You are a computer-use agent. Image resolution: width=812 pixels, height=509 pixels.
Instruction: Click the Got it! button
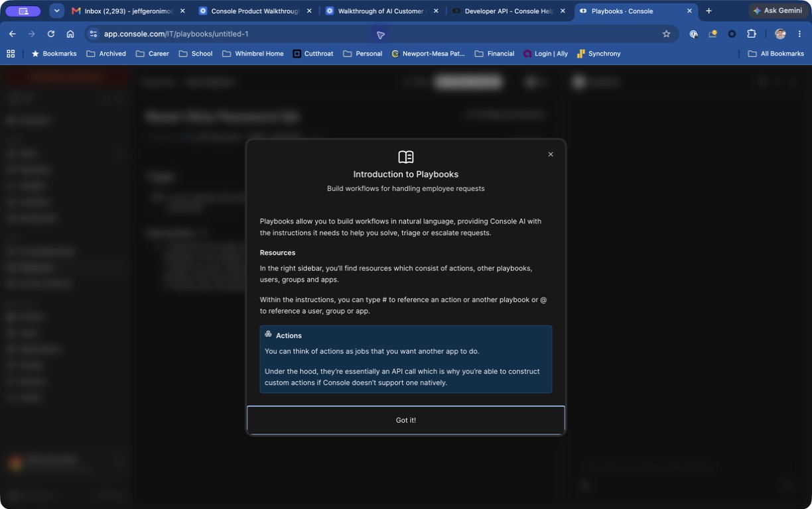[406, 420]
